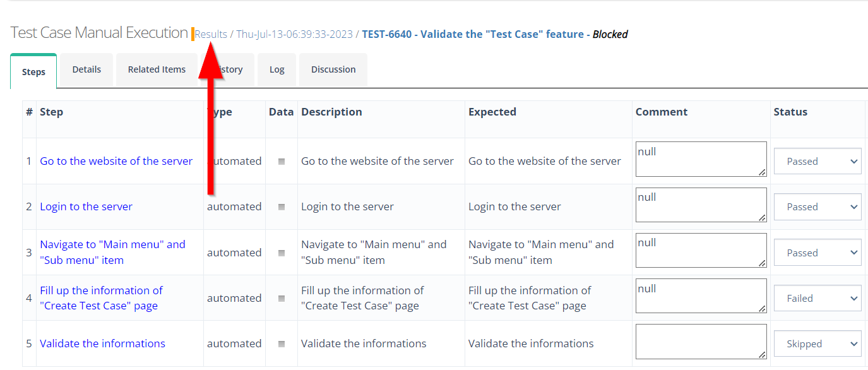
Task: Click the empty comment box for step 5
Action: [701, 342]
